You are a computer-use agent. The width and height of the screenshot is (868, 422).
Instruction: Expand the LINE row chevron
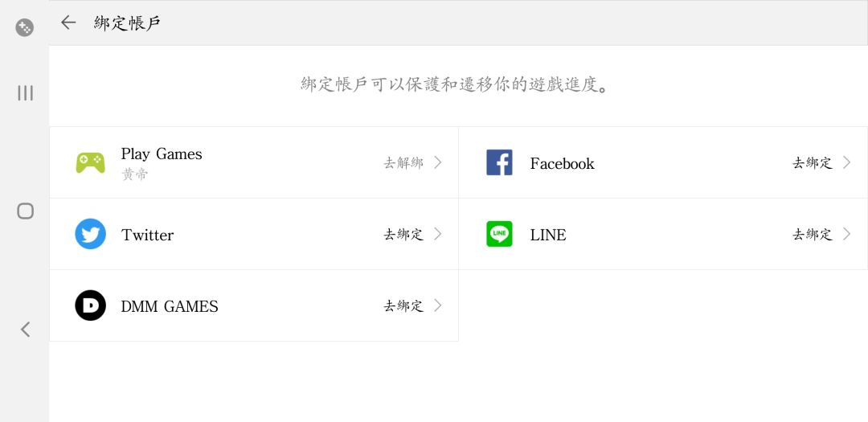click(847, 234)
